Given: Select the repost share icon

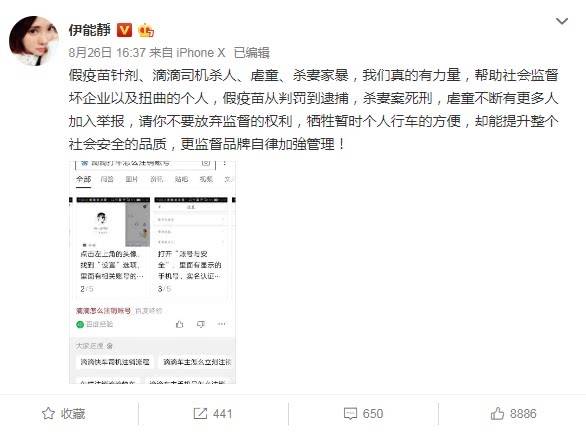Looking at the screenshot, I should pyautogui.click(x=200, y=414).
